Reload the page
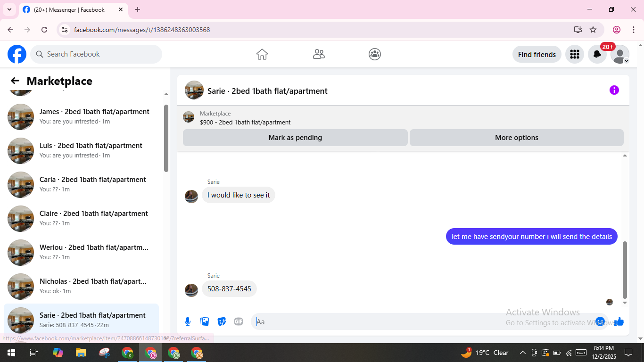Image resolution: width=644 pixels, height=362 pixels. tap(44, 30)
